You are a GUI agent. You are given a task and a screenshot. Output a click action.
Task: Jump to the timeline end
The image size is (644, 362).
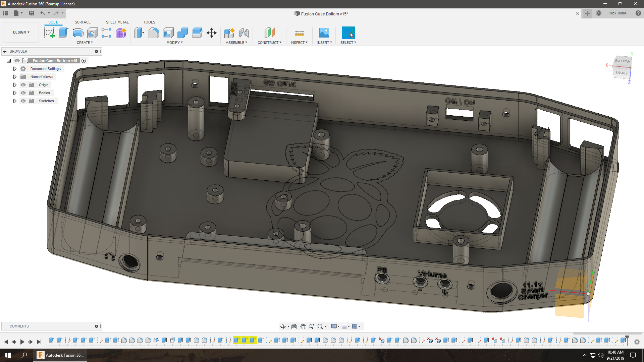pos(39,342)
